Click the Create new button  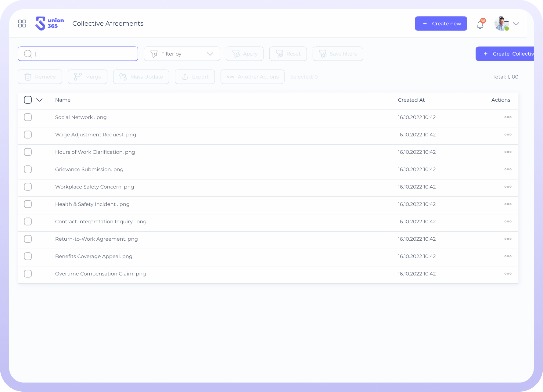pyautogui.click(x=441, y=23)
